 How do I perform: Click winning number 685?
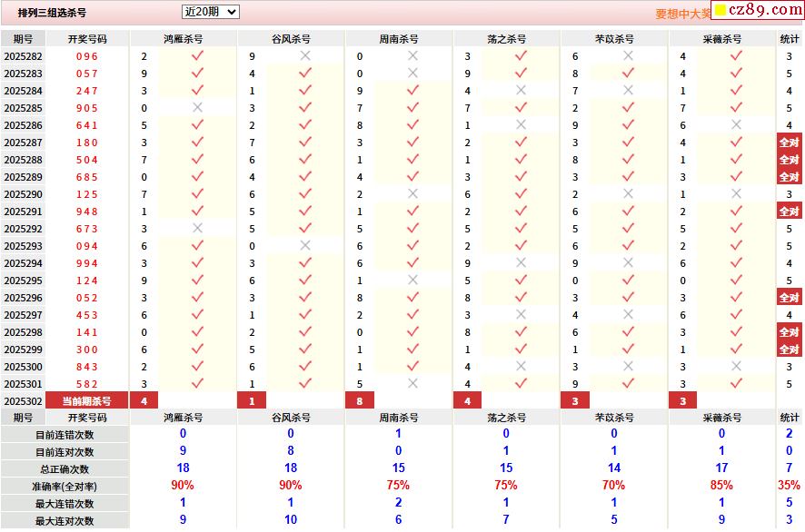coord(86,177)
